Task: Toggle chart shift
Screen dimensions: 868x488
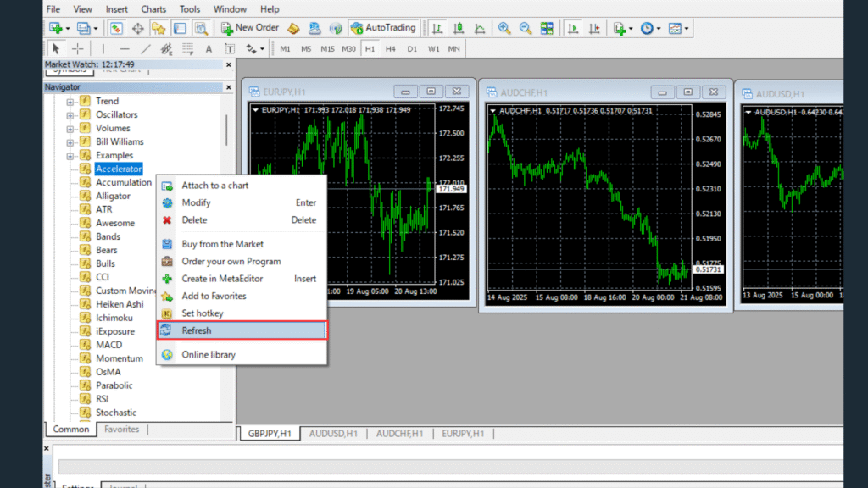Action: tap(594, 28)
